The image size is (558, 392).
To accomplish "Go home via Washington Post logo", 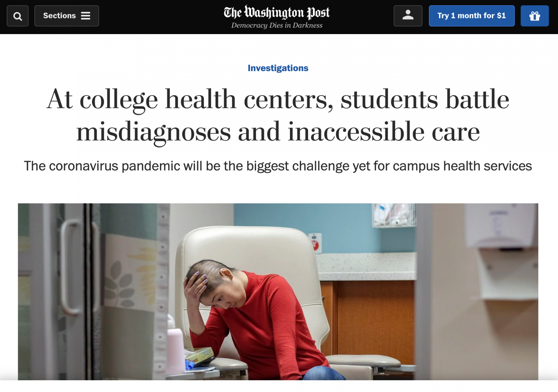I will point(277,13).
